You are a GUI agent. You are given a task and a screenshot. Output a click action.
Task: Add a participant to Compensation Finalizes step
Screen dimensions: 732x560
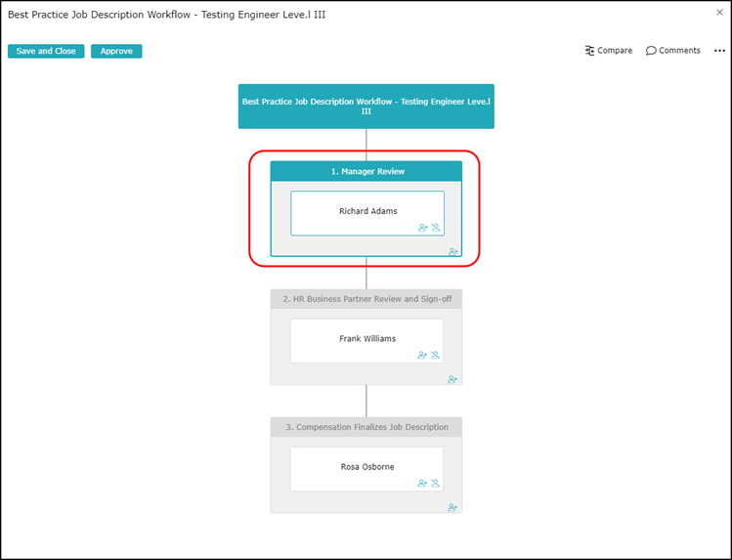point(452,508)
